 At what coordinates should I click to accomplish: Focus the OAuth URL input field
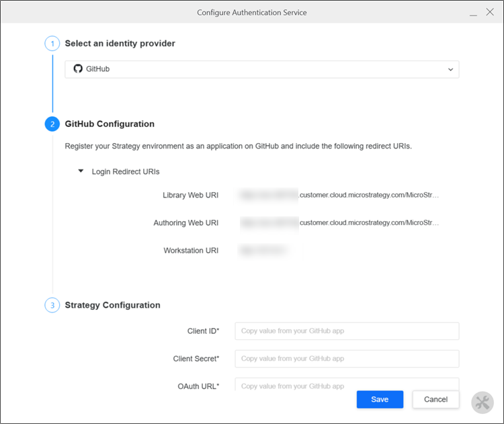(347, 384)
